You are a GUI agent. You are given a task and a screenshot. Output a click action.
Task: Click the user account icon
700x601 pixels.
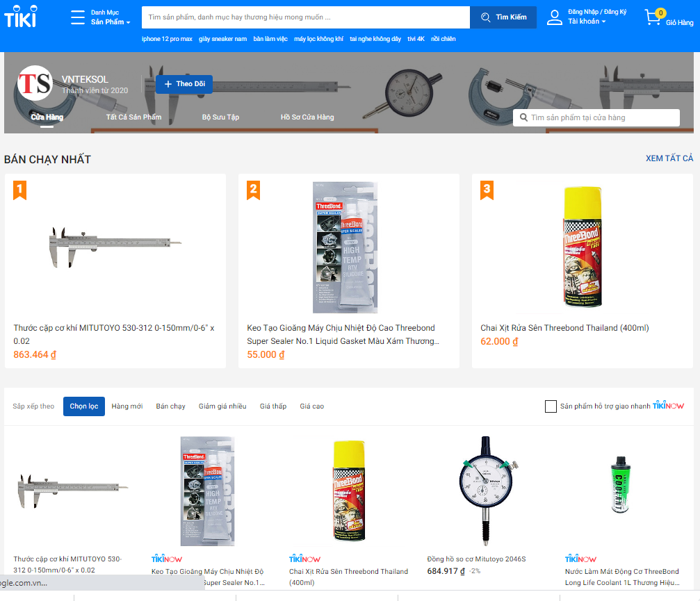pyautogui.click(x=555, y=17)
